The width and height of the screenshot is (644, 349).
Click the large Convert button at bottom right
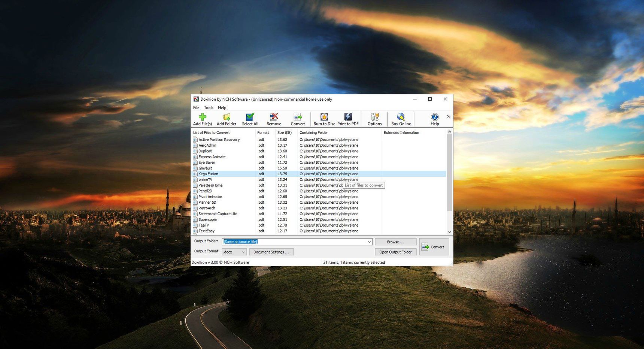[x=434, y=247]
